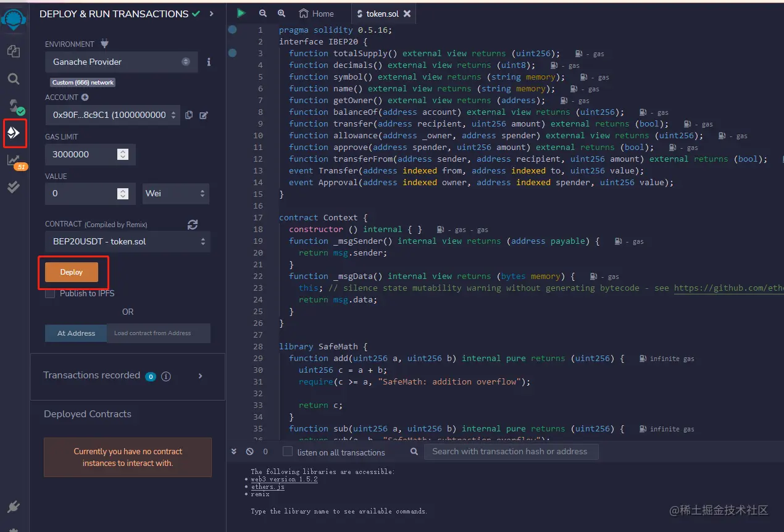Open the ethers.js link in terminal
Image resolution: width=784 pixels, height=532 pixels.
(x=267, y=487)
